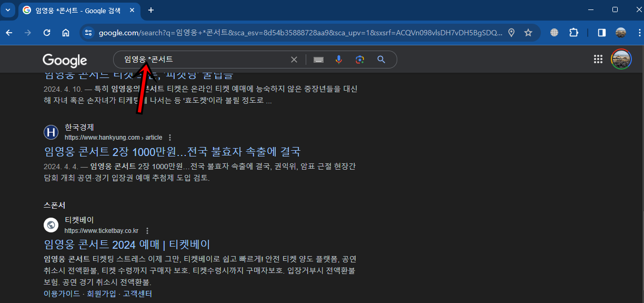The width and height of the screenshot is (644, 303).
Task: Open a new browser tab
Action: pos(151,10)
